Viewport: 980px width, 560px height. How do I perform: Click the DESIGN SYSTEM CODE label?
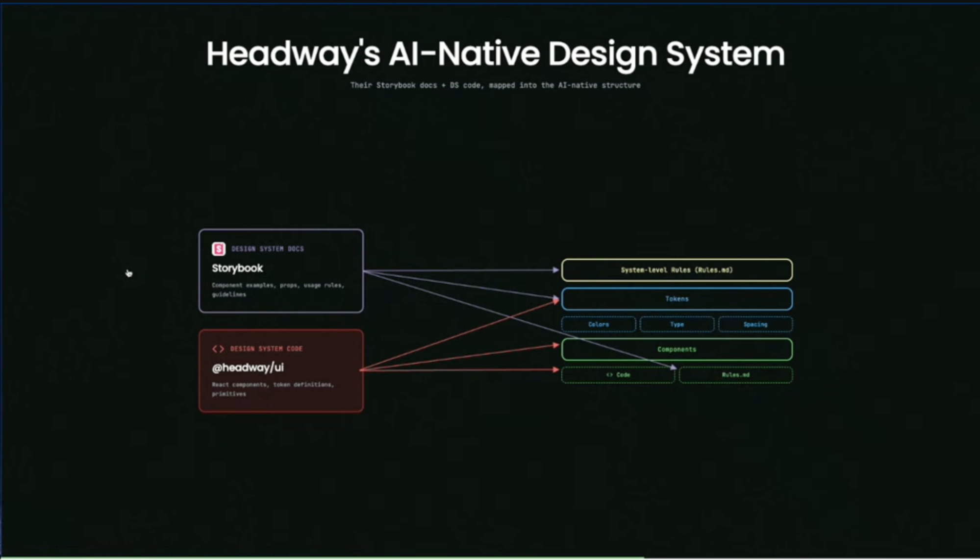tap(267, 349)
